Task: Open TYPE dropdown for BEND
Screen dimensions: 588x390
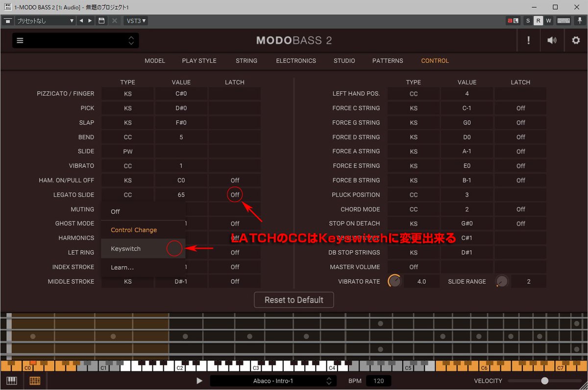Action: 127,137
